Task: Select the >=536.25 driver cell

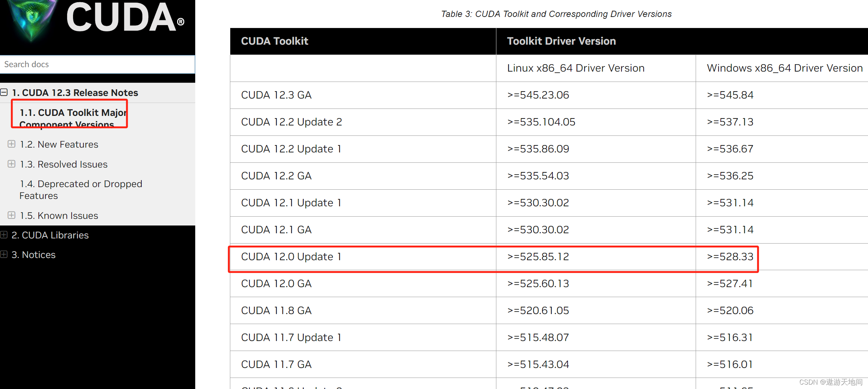Action: tap(782, 176)
